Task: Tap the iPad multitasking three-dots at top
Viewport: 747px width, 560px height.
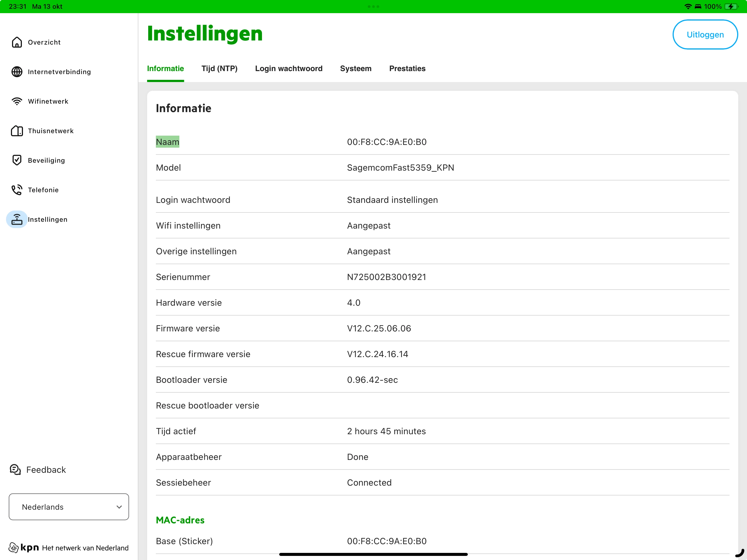Action: 373,6
